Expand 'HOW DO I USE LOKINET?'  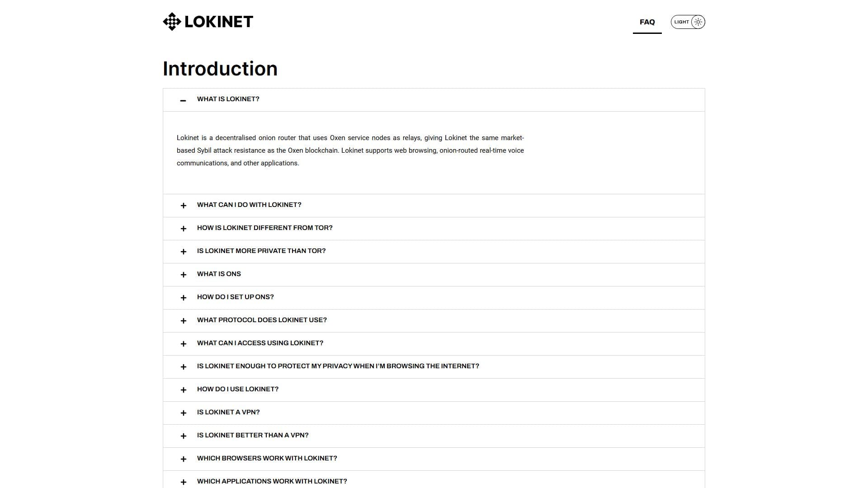coord(434,390)
